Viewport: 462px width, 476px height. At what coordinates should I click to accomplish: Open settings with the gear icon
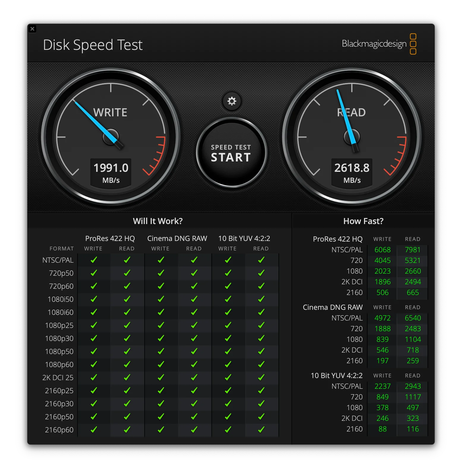(x=232, y=101)
